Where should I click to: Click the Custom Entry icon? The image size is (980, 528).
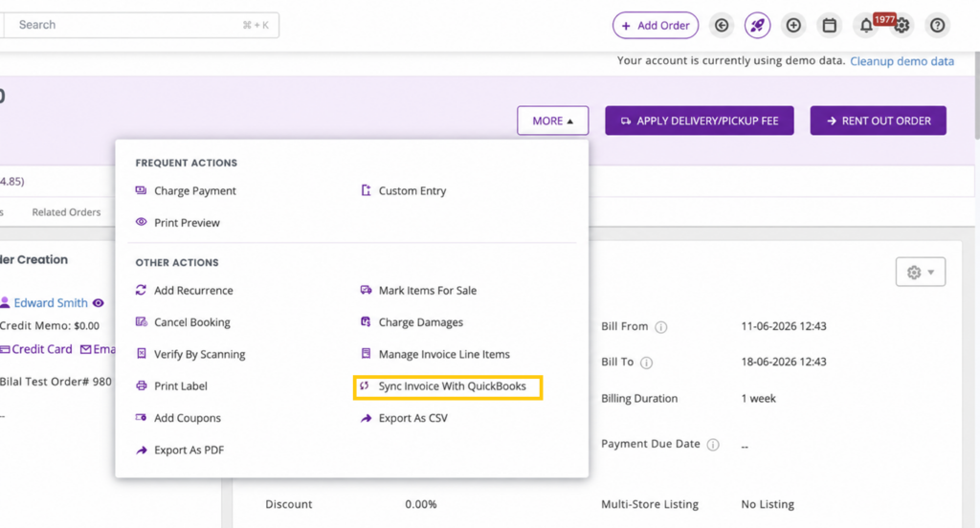coord(366,190)
